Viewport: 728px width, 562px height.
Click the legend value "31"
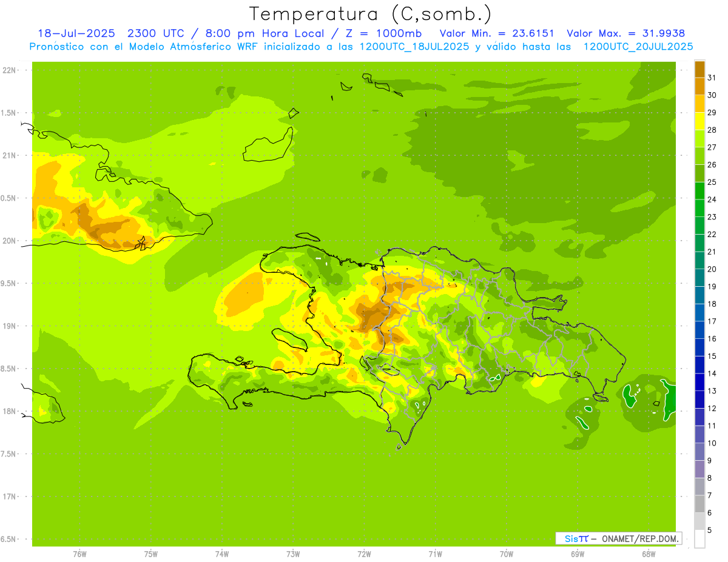pos(712,78)
